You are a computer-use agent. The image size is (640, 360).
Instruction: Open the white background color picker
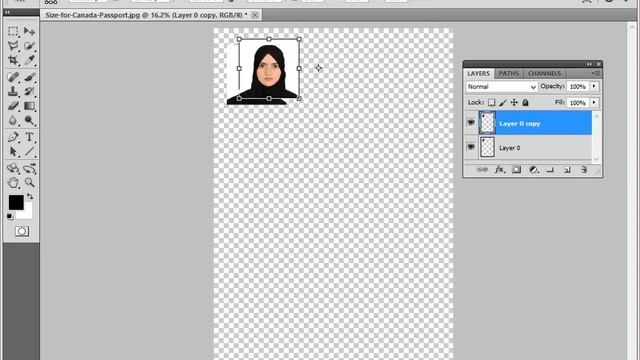coord(27,213)
